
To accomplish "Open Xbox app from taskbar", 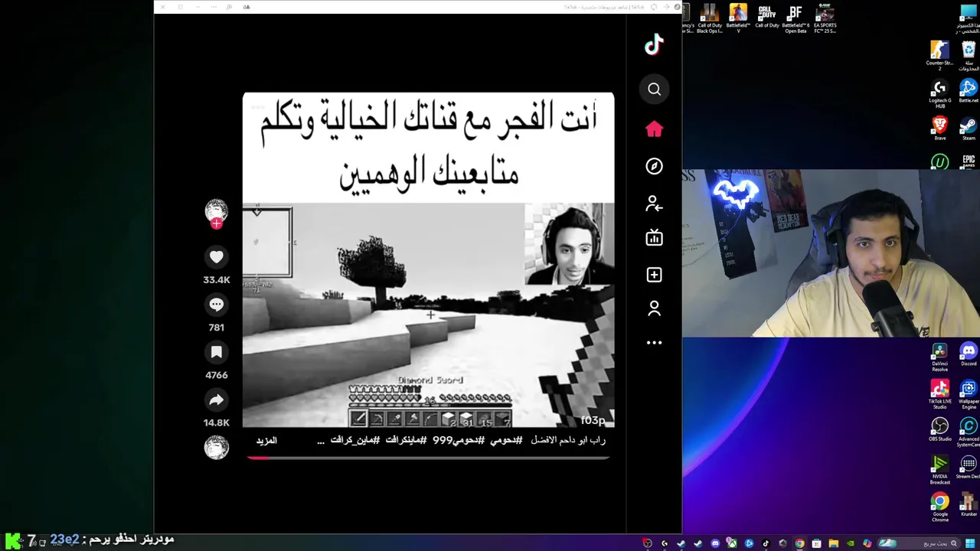I will (732, 543).
